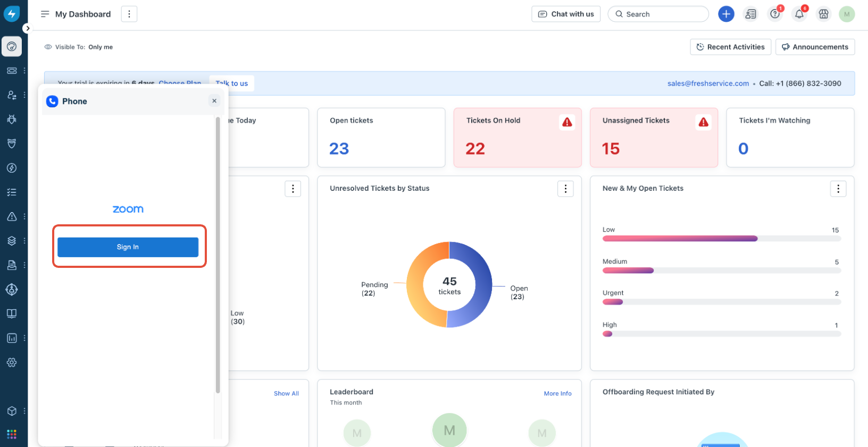
Task: Open the More Info link on Leaderboard
Action: coord(557,393)
